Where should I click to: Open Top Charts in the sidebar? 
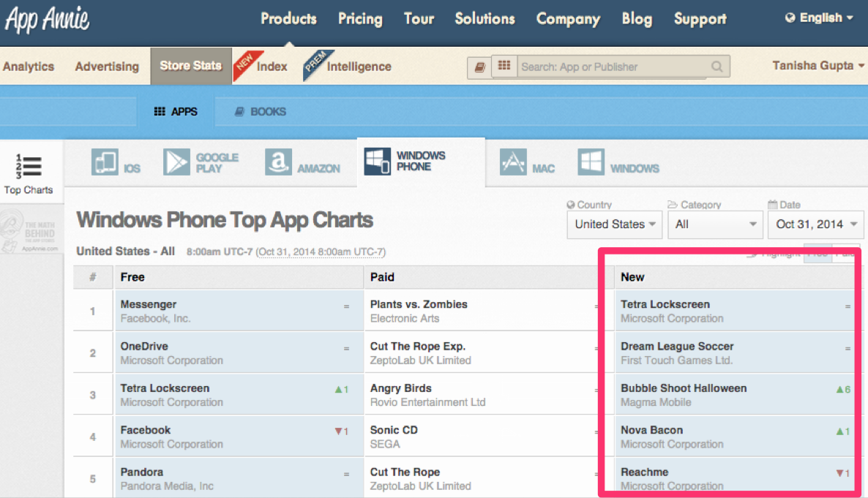29,174
